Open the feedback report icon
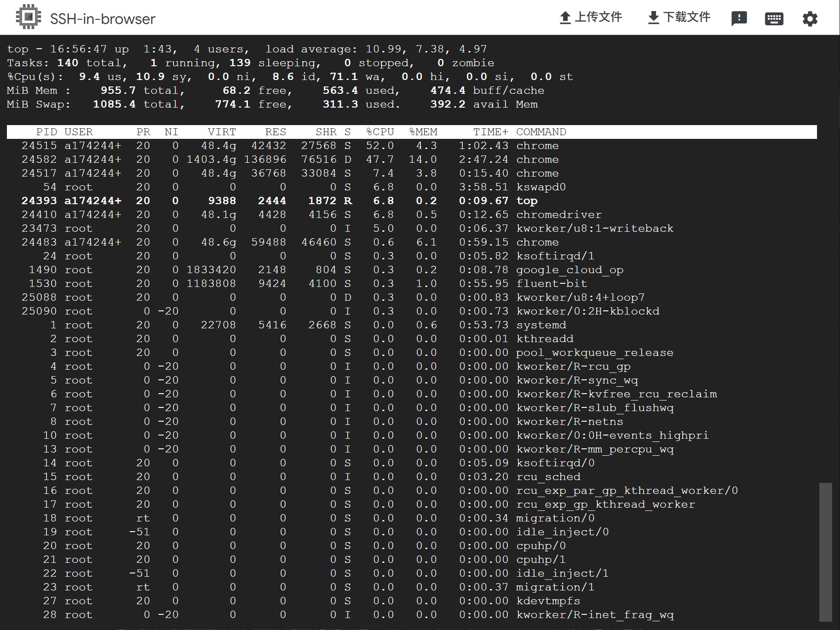Image resolution: width=840 pixels, height=630 pixels. [x=739, y=18]
